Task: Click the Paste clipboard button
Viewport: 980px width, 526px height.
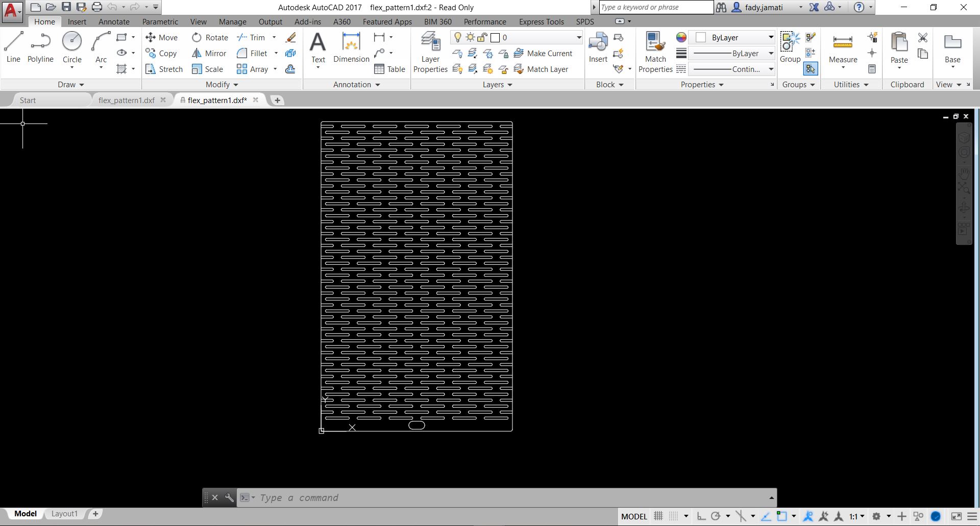Action: coord(899,47)
